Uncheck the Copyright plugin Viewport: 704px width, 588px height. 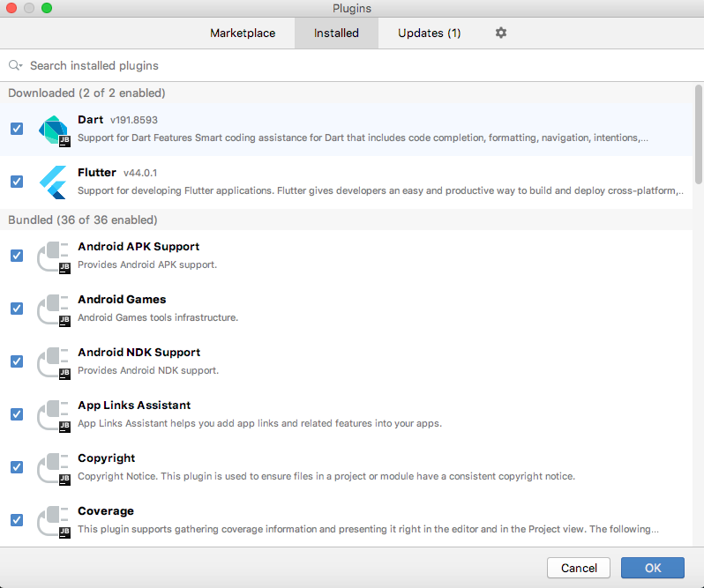(17, 467)
